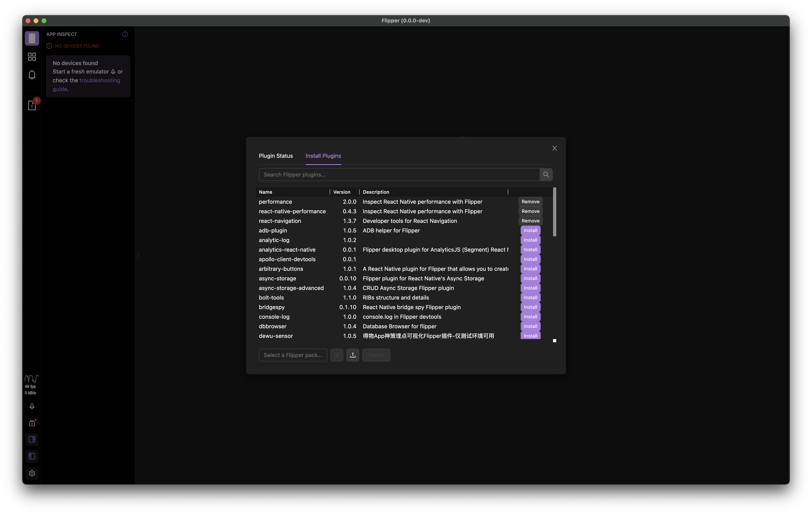The height and width of the screenshot is (514, 812).
Task: Click the rocket launch emulator icon
Action: click(x=32, y=406)
